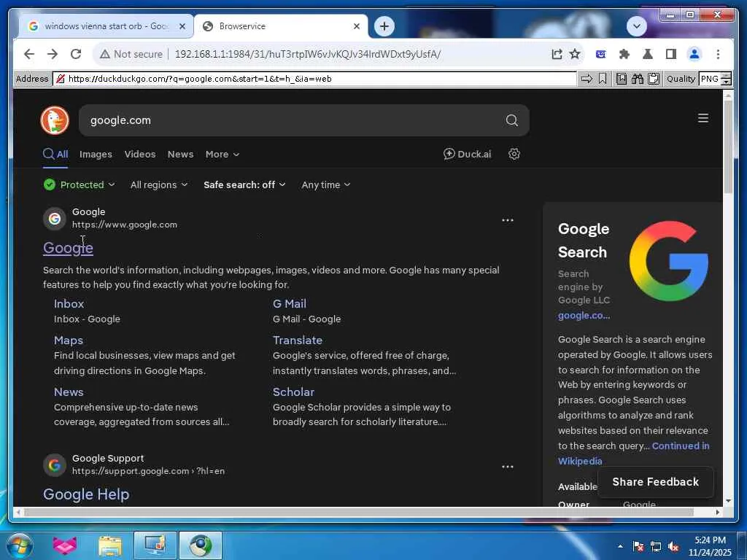This screenshot has width=747, height=560.
Task: Switch to News results tab
Action: point(181,155)
